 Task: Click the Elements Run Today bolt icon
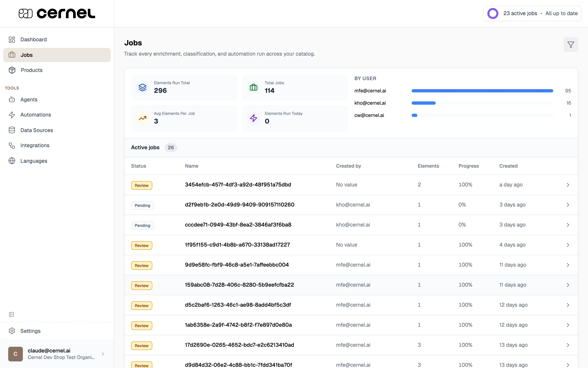[x=253, y=118]
